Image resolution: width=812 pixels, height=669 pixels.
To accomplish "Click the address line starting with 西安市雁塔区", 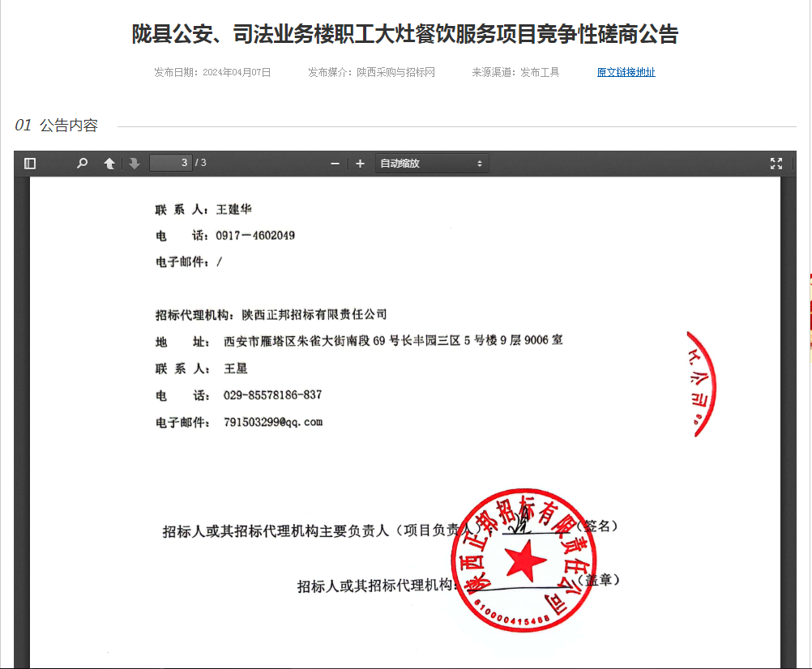I will (393, 340).
